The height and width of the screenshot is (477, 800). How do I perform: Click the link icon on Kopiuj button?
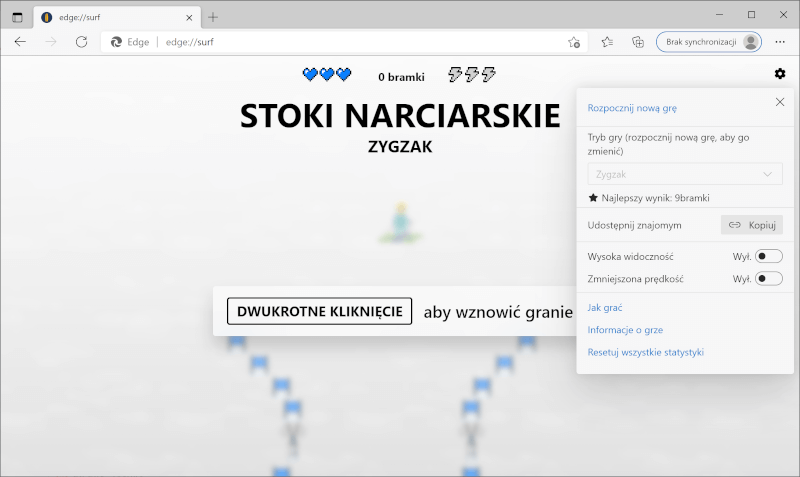734,225
